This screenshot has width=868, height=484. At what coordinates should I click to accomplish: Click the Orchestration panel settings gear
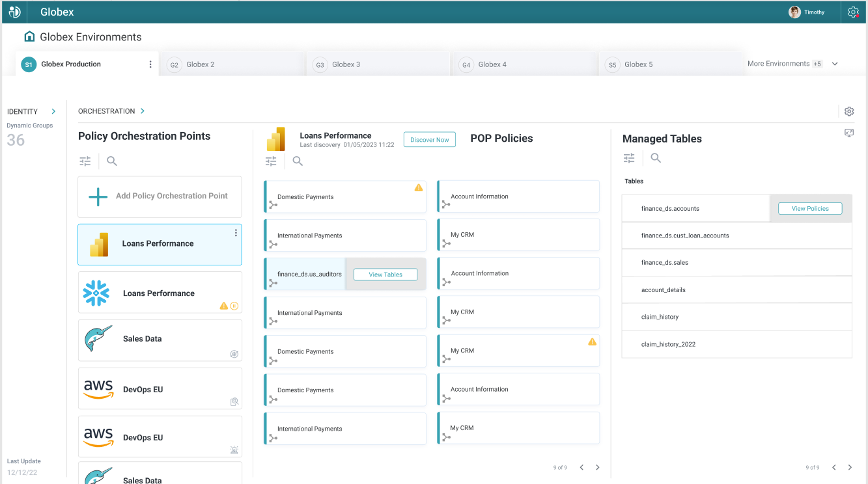pyautogui.click(x=849, y=111)
